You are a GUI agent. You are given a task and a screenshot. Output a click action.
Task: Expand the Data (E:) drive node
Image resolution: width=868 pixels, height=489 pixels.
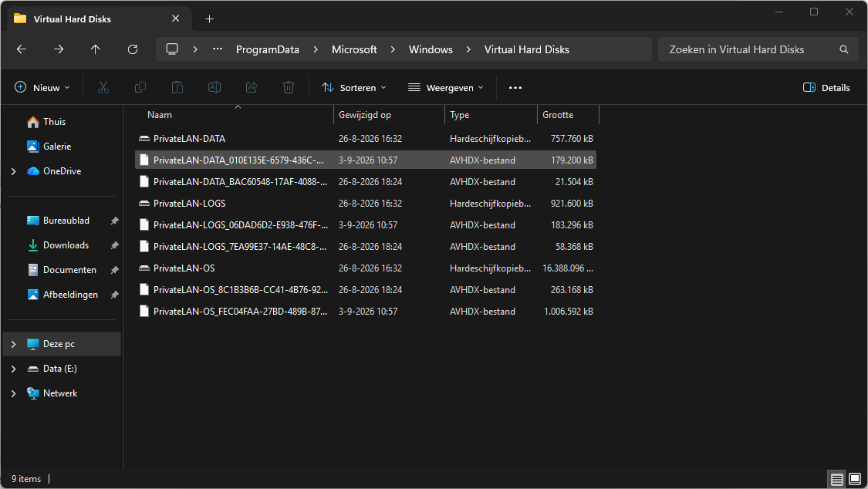(x=13, y=369)
